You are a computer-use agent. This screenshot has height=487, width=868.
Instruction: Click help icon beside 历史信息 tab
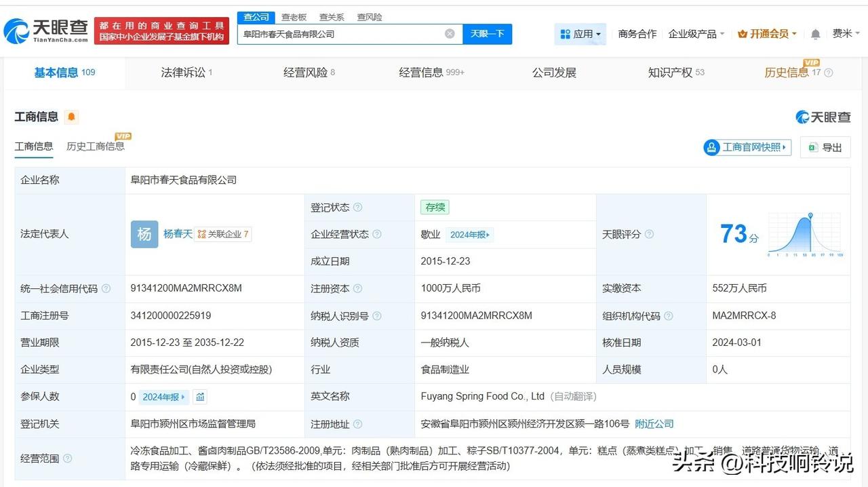click(x=829, y=73)
